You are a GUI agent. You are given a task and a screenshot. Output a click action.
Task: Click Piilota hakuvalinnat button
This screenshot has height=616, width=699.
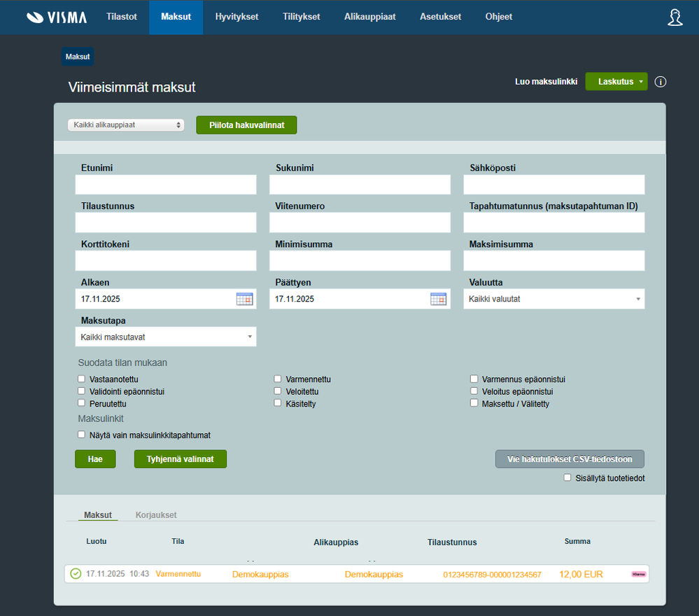coord(246,125)
